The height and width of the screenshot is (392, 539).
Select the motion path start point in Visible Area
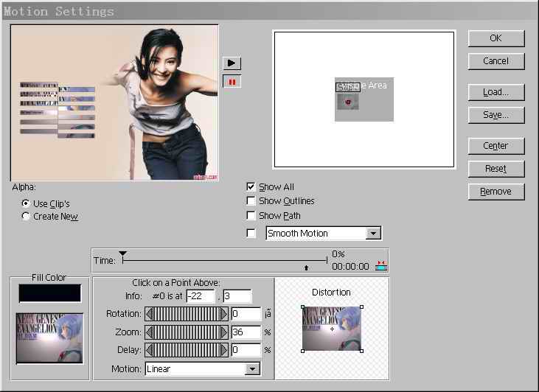click(348, 102)
